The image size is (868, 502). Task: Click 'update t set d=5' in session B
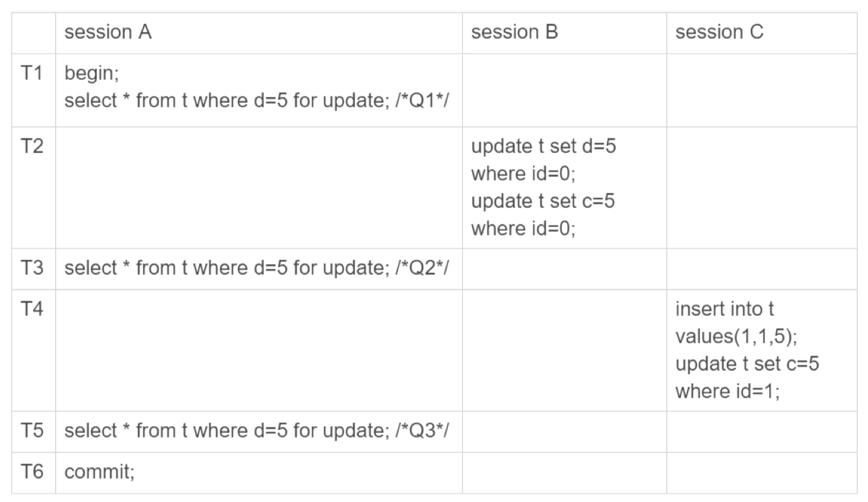pos(543,147)
